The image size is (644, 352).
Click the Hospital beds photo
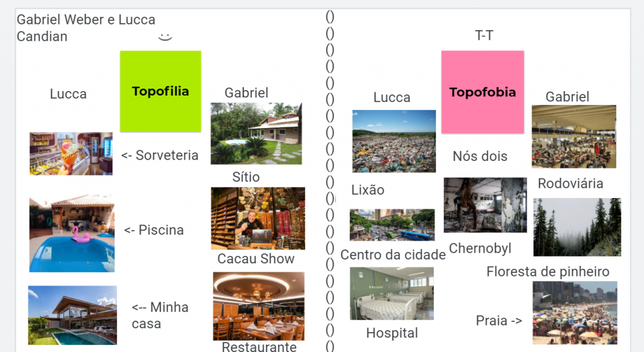point(392,294)
